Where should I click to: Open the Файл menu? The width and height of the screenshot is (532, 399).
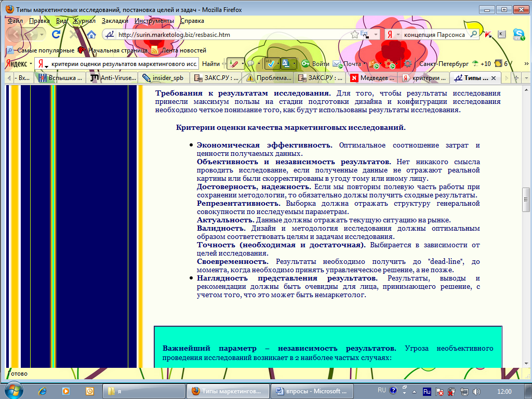click(x=15, y=21)
